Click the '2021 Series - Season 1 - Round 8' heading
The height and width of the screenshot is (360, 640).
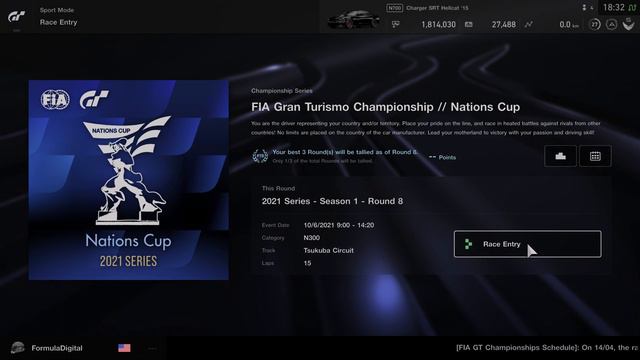[x=332, y=201]
